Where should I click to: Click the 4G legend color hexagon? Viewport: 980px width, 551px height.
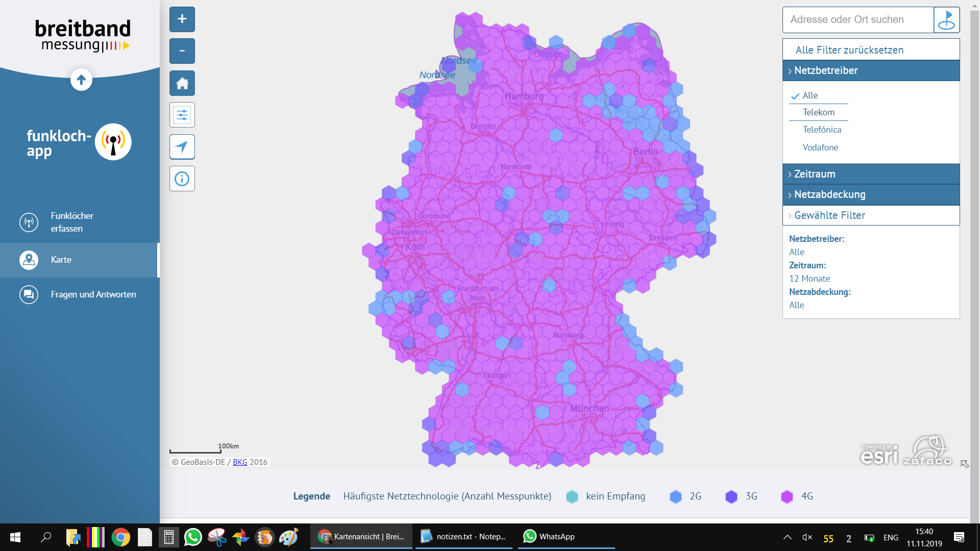(787, 496)
